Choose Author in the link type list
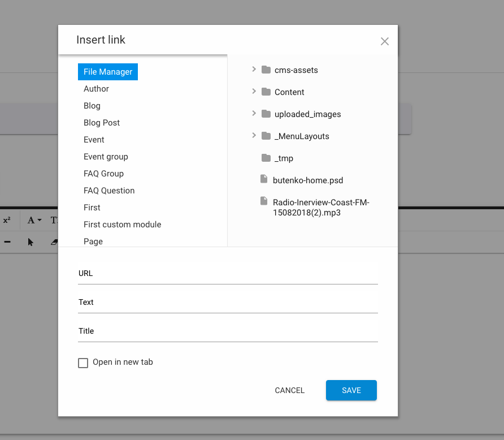Screen dimensions: 504x440 tap(96, 89)
